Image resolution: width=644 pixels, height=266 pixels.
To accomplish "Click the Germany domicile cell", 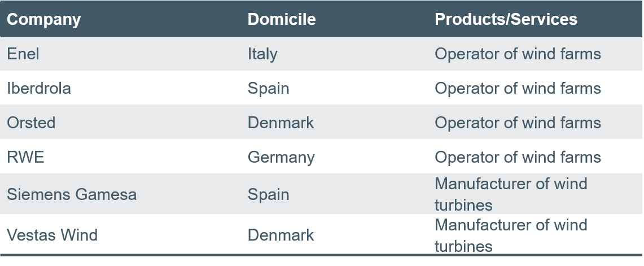I will (281, 157).
